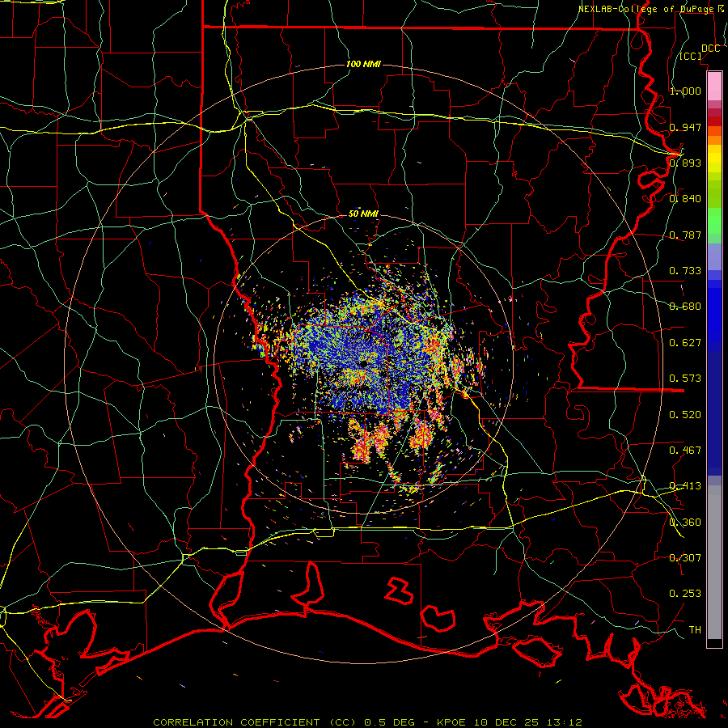
Task: Click the 0.680 scale value
Action: tap(685, 307)
